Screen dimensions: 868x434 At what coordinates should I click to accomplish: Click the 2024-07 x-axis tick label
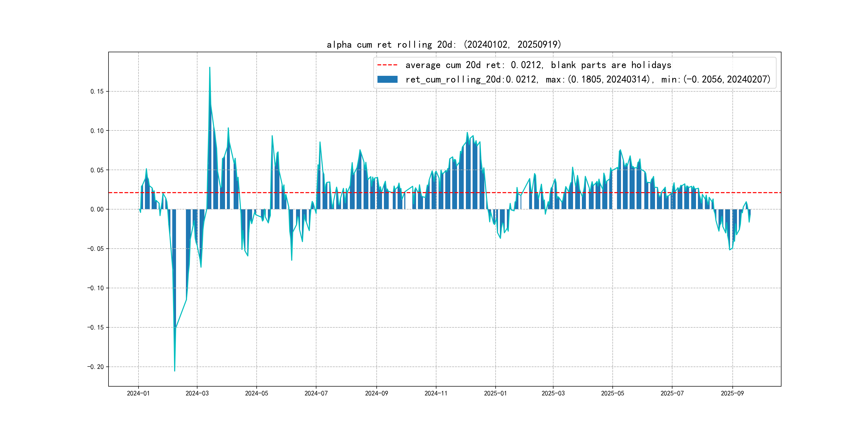click(x=316, y=393)
